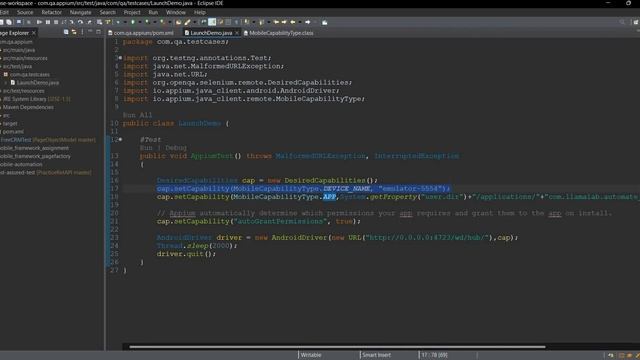This screenshot has width=640, height=360.
Task: Open the Edit menu
Action: click(4, 12)
